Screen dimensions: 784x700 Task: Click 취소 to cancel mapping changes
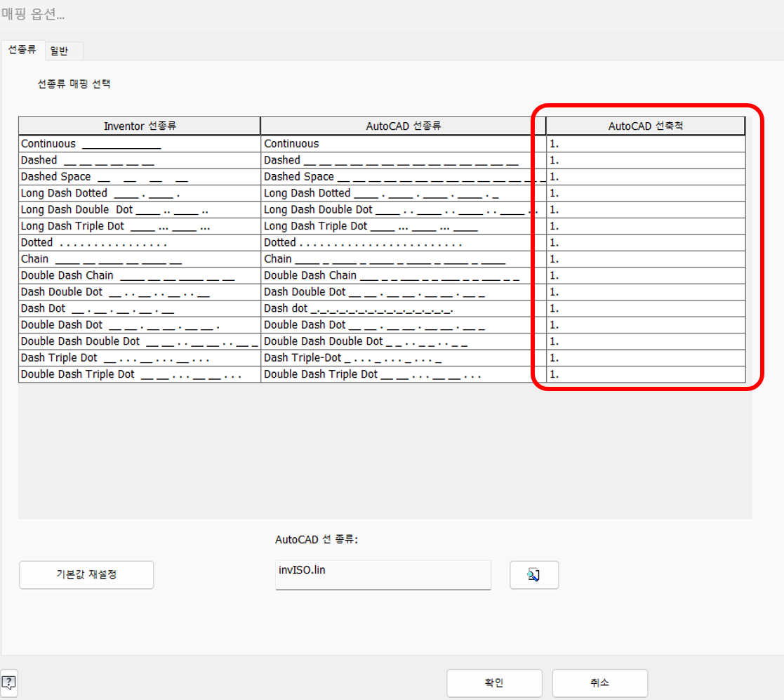coord(599,682)
